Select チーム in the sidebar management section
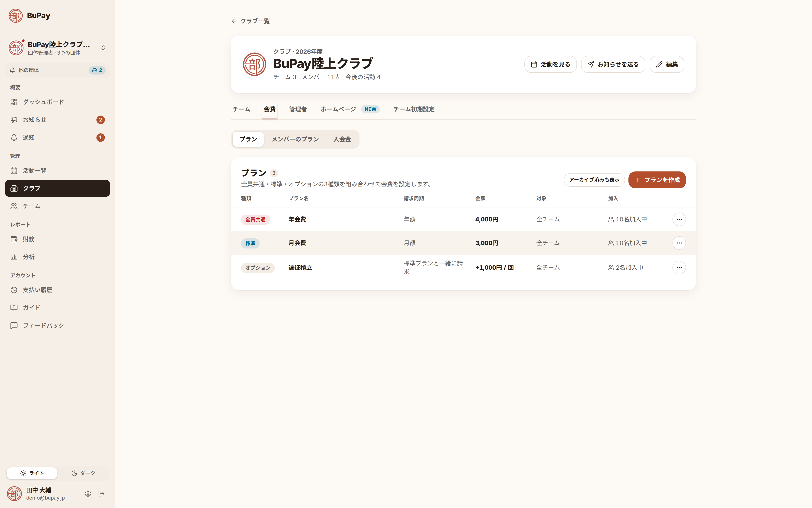Viewport: 812px width, 508px height. [x=57, y=206]
